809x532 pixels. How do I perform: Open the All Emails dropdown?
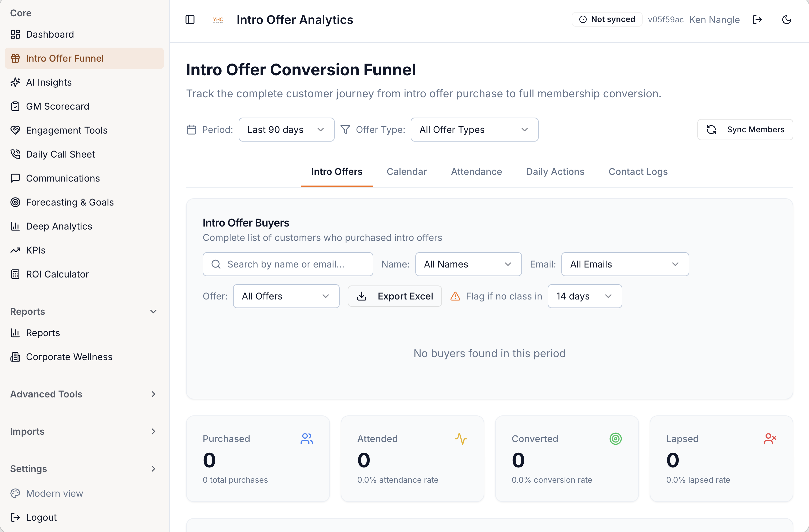coord(625,264)
